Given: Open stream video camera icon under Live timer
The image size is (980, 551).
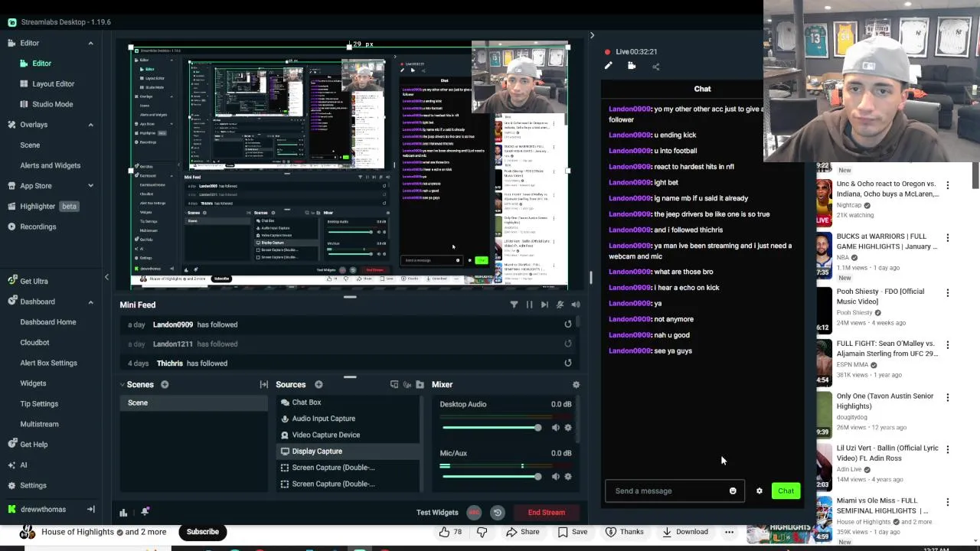Looking at the screenshot, I should [632, 67].
